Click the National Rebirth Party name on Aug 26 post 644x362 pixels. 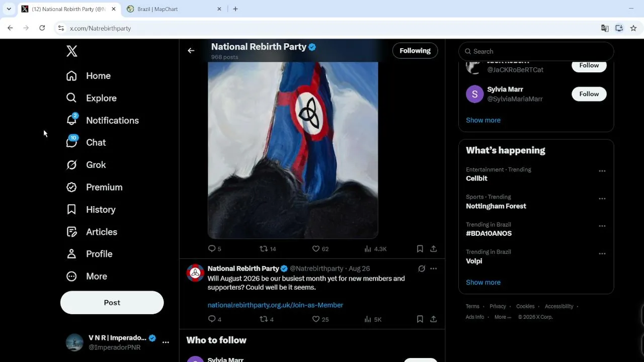(x=244, y=268)
